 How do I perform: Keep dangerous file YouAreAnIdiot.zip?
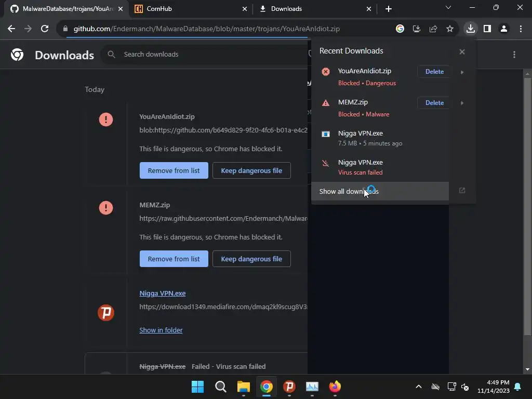click(251, 170)
